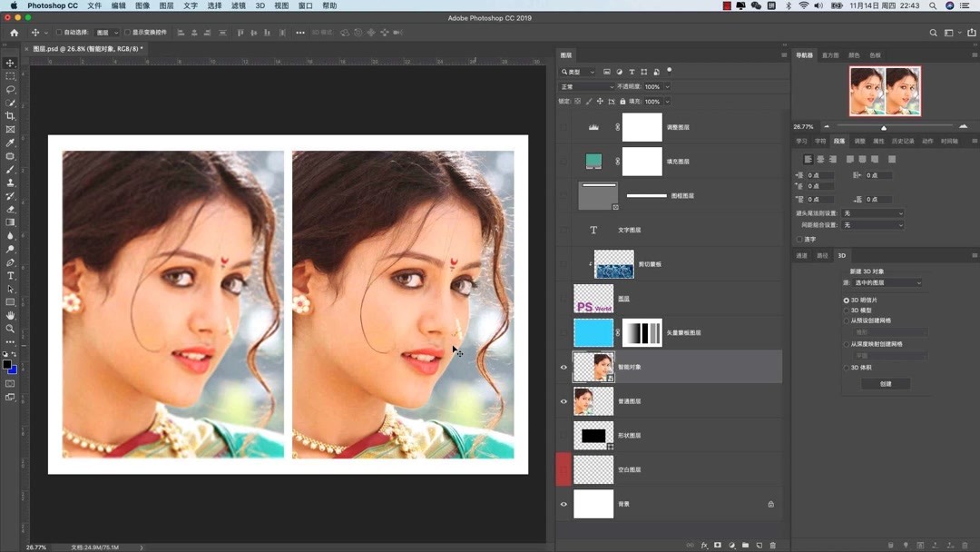Image resolution: width=980 pixels, height=552 pixels.
Task: Select the 3D 模型 radio button
Action: point(847,309)
